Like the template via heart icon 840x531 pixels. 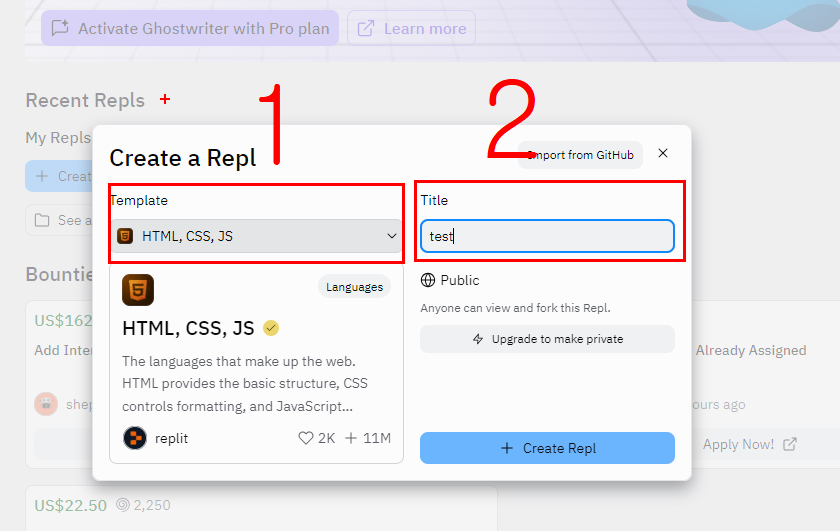[305, 438]
